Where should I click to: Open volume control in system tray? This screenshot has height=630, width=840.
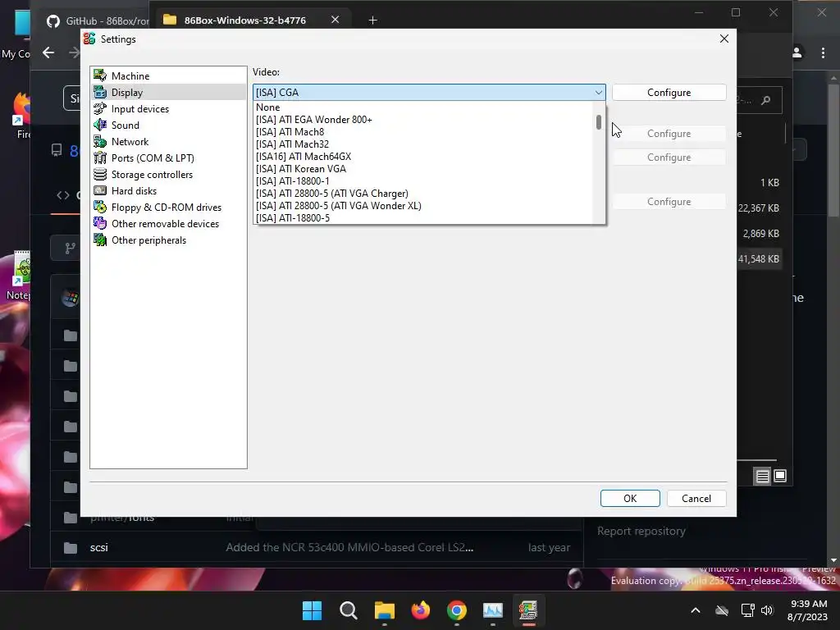767,610
